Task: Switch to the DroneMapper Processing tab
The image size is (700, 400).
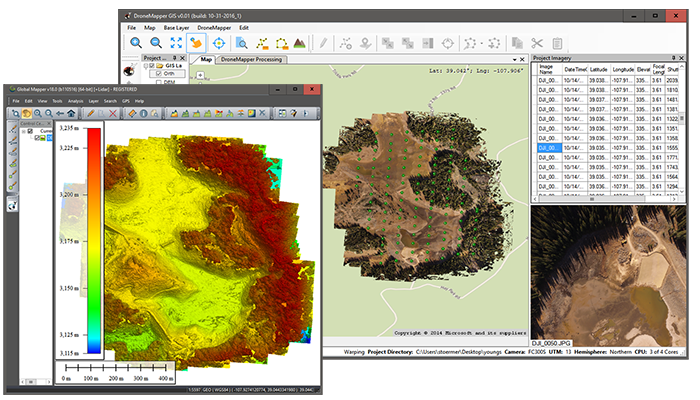Action: coord(251,59)
